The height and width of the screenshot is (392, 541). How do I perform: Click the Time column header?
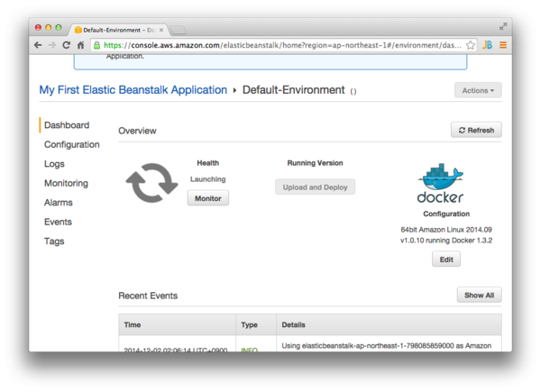coord(178,324)
